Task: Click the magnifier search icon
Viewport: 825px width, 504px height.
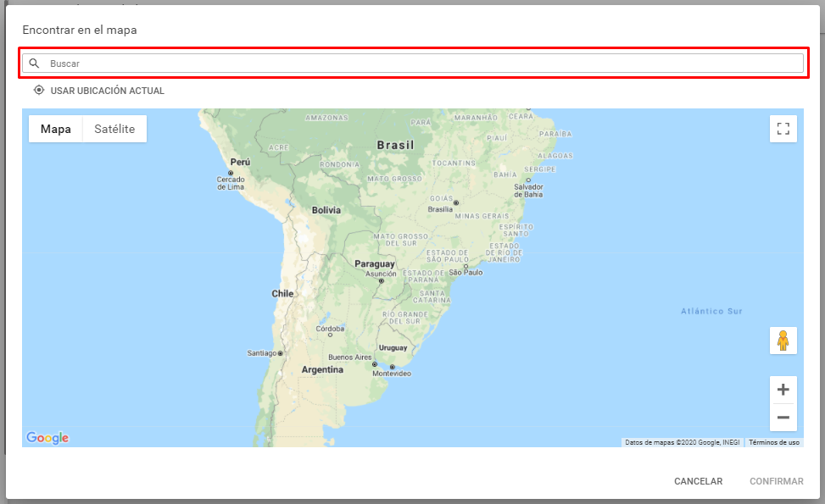Action: pyautogui.click(x=34, y=63)
